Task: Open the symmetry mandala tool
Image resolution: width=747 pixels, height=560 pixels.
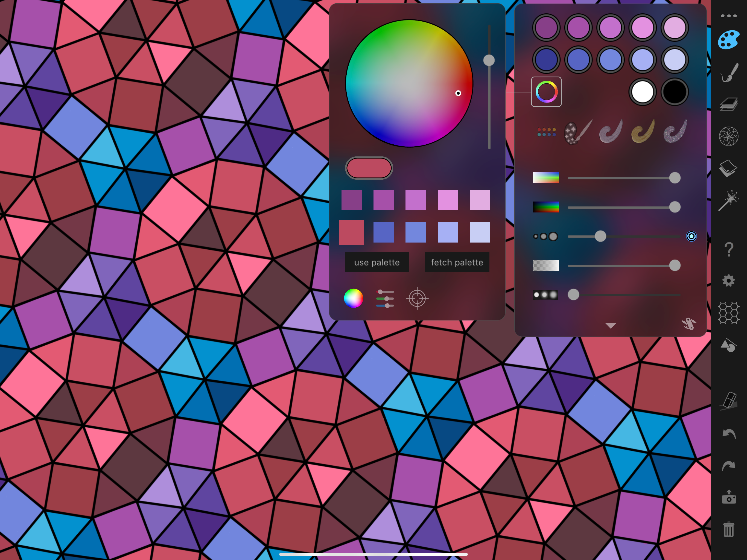Action: (x=728, y=136)
